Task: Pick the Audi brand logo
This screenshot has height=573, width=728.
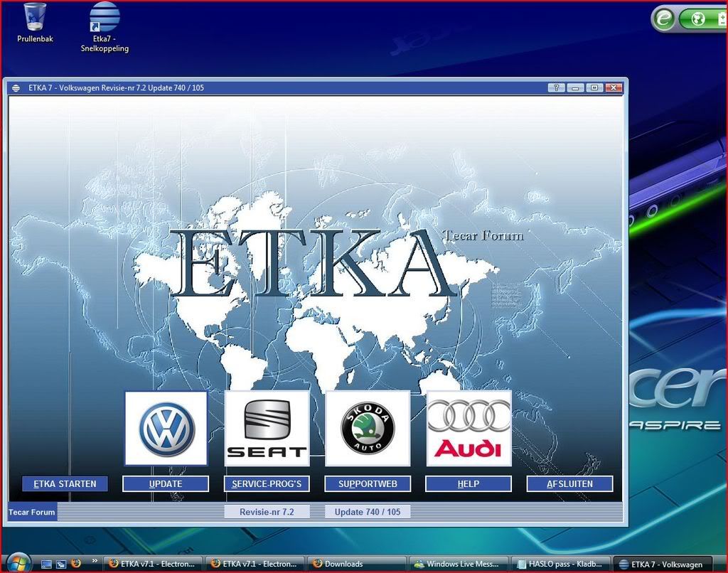Action: point(469,428)
